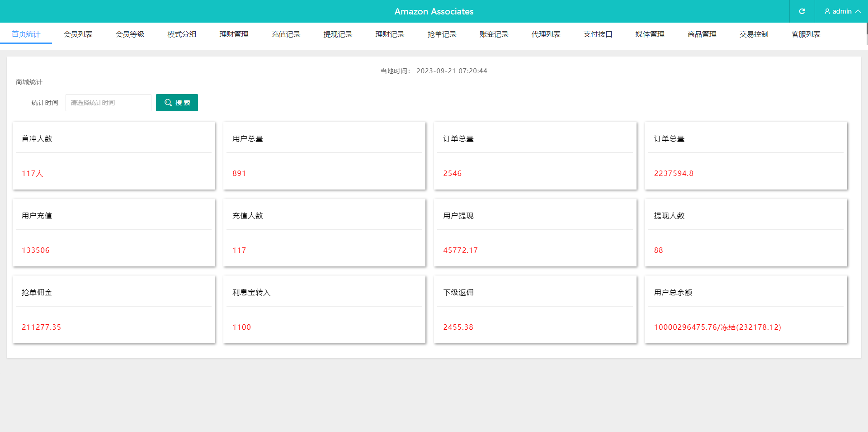Click the admin user icon
Viewport: 868px width, 432px height.
pyautogui.click(x=826, y=11)
